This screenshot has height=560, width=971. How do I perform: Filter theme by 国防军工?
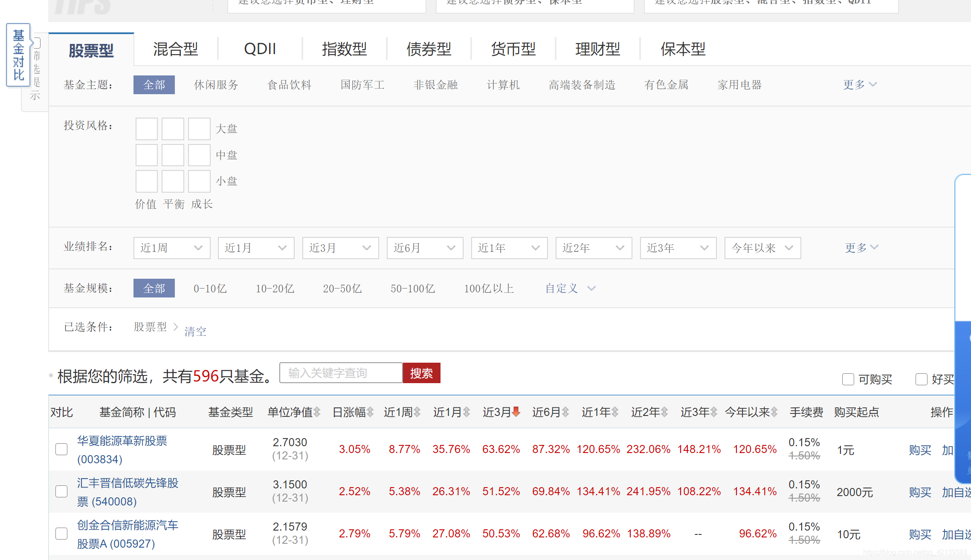point(362,85)
